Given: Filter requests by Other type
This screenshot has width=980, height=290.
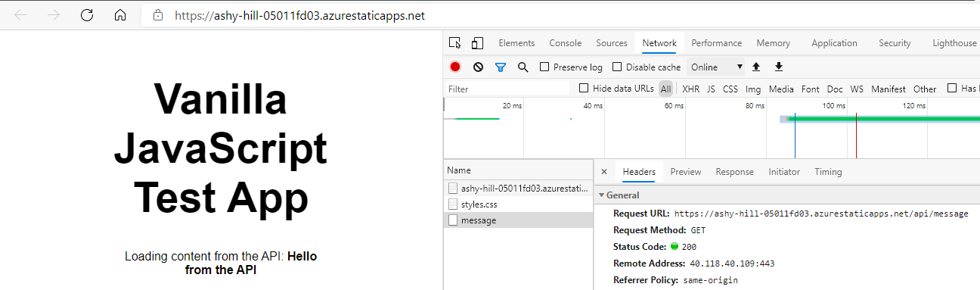Looking at the screenshot, I should [925, 89].
